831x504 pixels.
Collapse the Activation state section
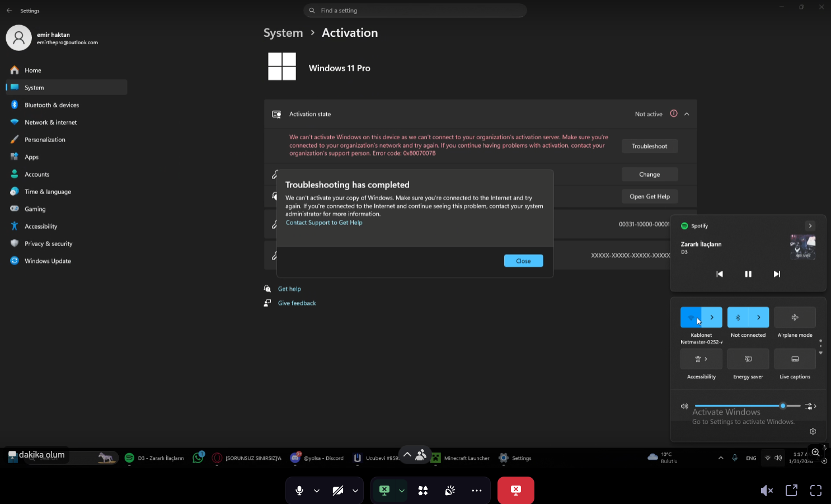[687, 114]
